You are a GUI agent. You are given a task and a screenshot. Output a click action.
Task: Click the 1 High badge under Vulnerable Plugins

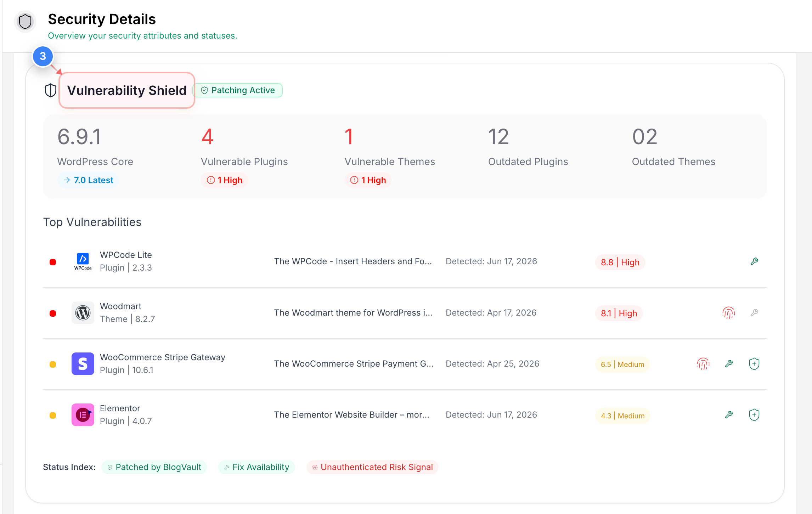[x=225, y=180]
